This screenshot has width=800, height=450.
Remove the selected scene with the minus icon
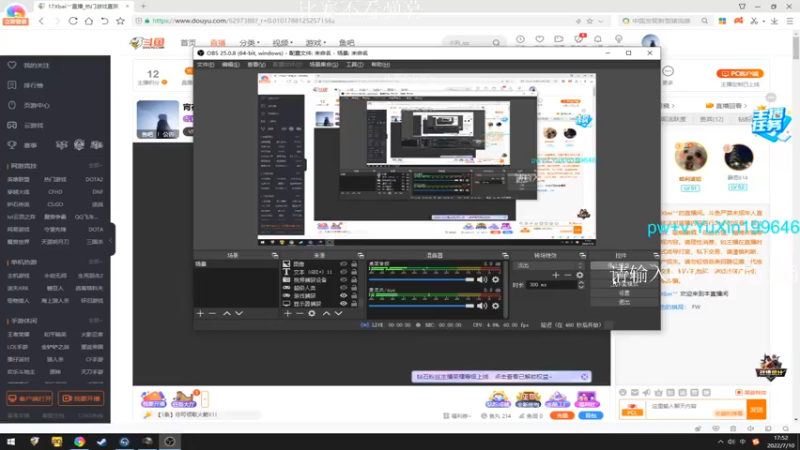tap(212, 313)
